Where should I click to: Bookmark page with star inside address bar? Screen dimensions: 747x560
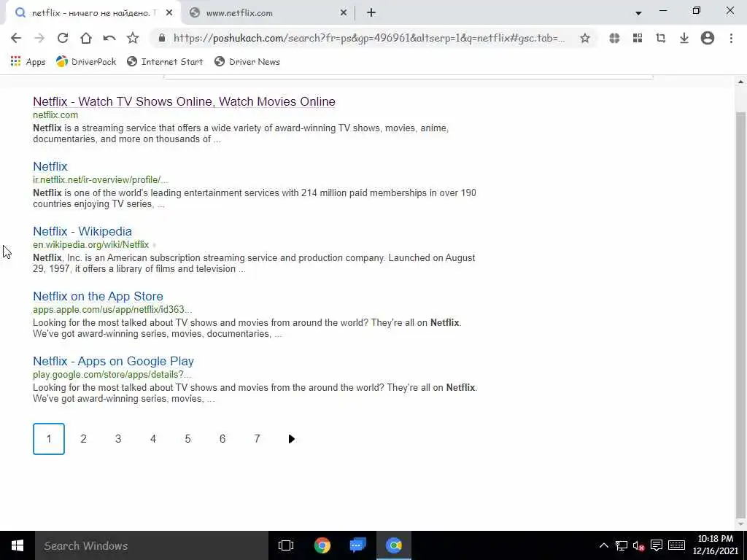pos(585,38)
